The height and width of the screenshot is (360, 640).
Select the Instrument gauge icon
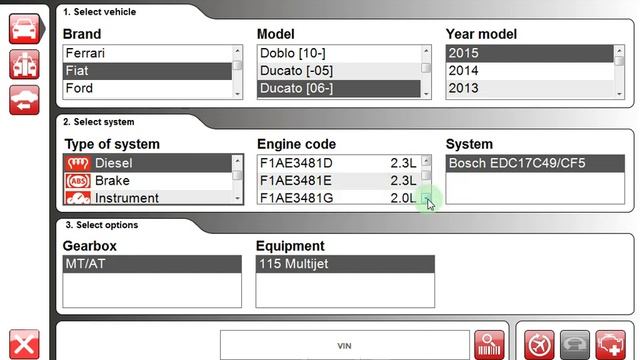[x=78, y=198]
